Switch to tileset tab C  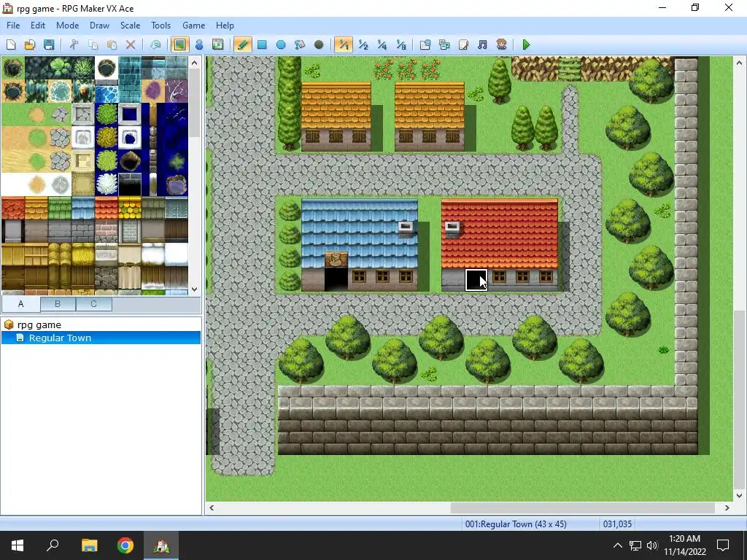point(94,304)
